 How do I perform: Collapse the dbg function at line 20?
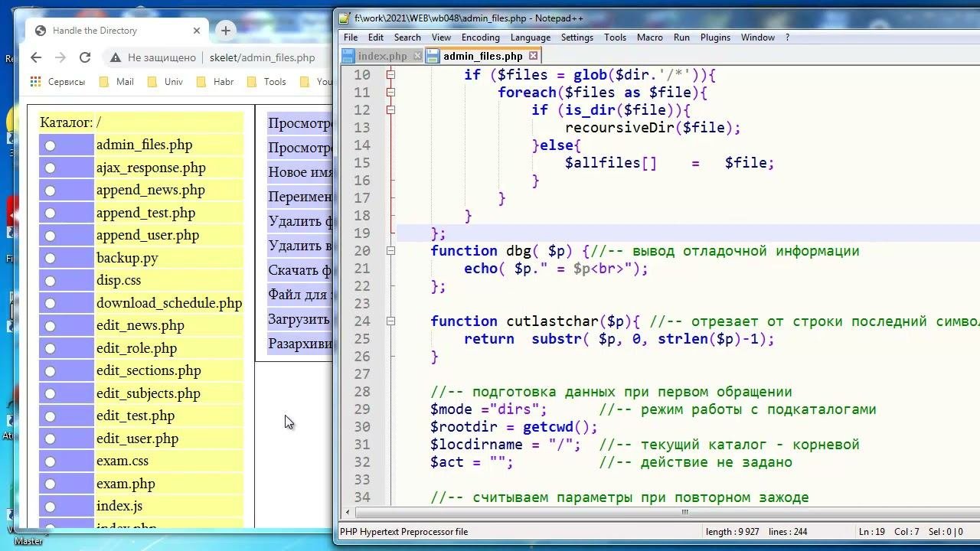pyautogui.click(x=390, y=251)
